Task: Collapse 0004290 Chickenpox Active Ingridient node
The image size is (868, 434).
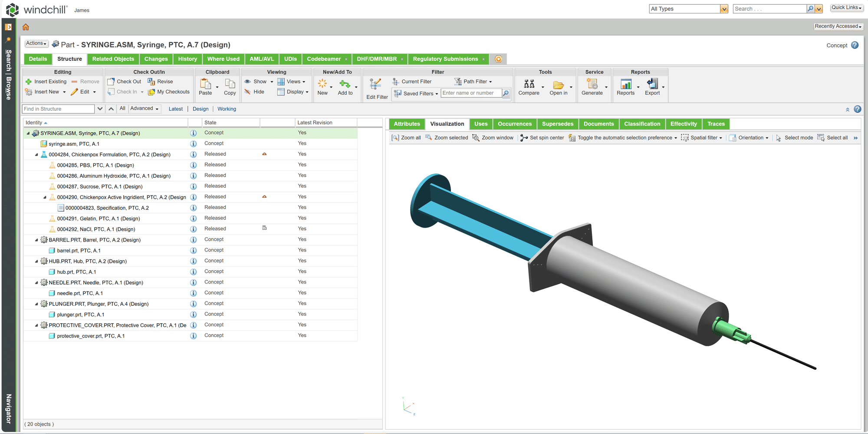Action: point(45,197)
